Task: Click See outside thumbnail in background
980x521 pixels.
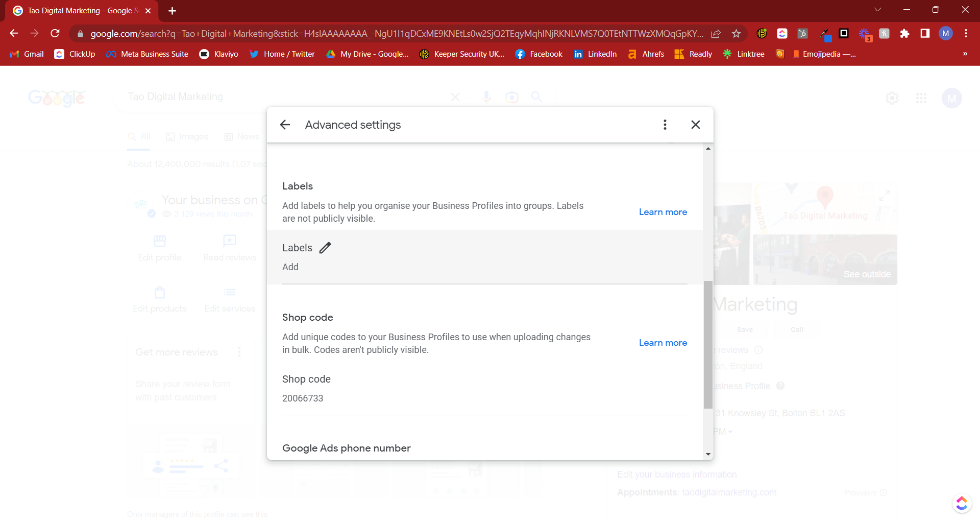Action: [825, 259]
